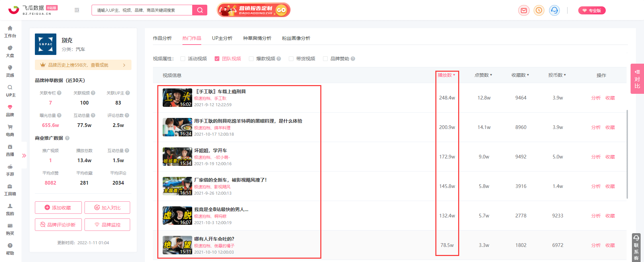The height and width of the screenshot is (262, 644).
Task: Click the 加入对比 button
Action: pos(107,208)
